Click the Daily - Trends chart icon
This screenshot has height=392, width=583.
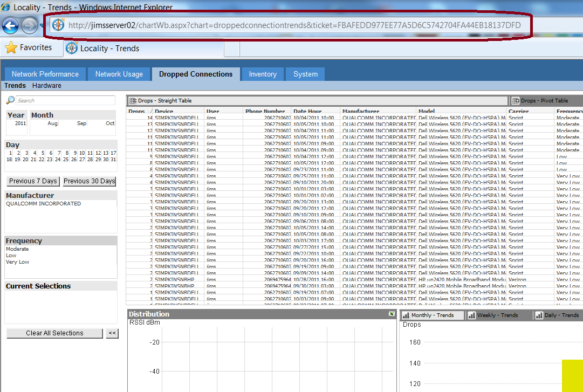click(x=539, y=315)
